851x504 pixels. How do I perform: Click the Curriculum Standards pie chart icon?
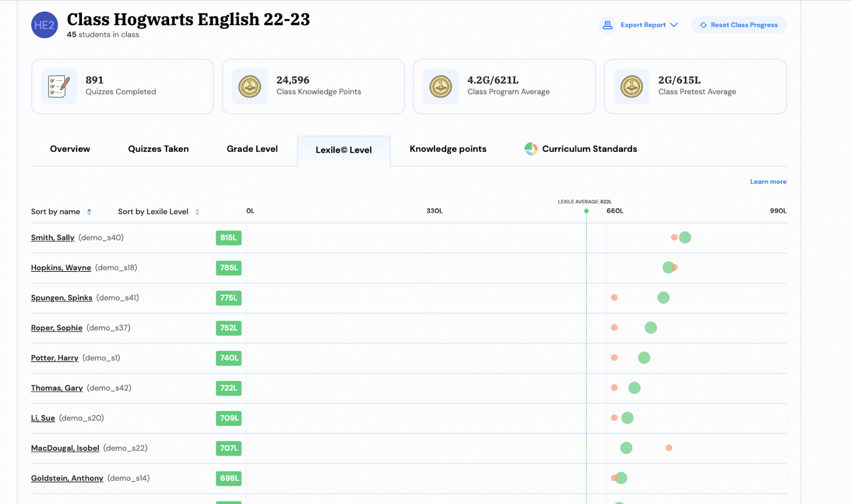[531, 149]
